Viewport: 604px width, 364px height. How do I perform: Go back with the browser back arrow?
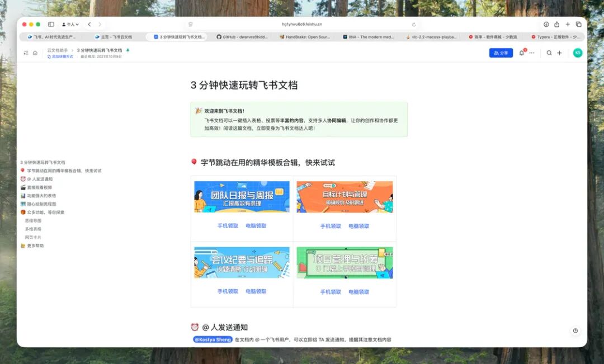(x=89, y=24)
